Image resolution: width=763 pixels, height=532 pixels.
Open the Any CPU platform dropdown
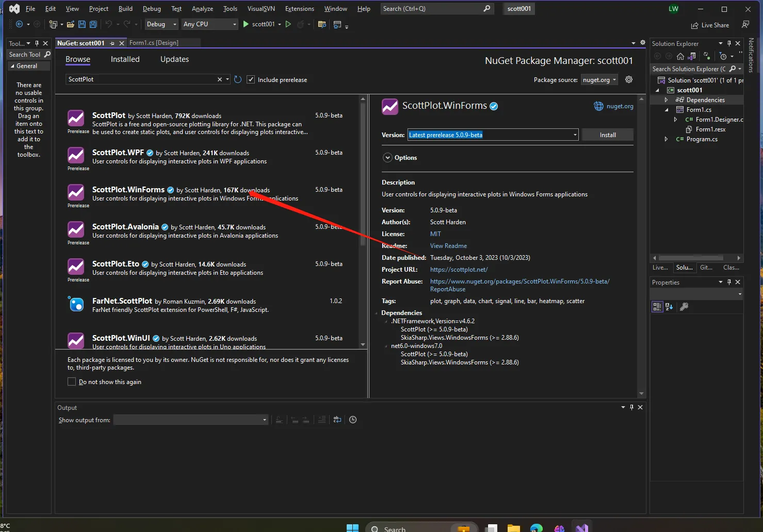[209, 24]
